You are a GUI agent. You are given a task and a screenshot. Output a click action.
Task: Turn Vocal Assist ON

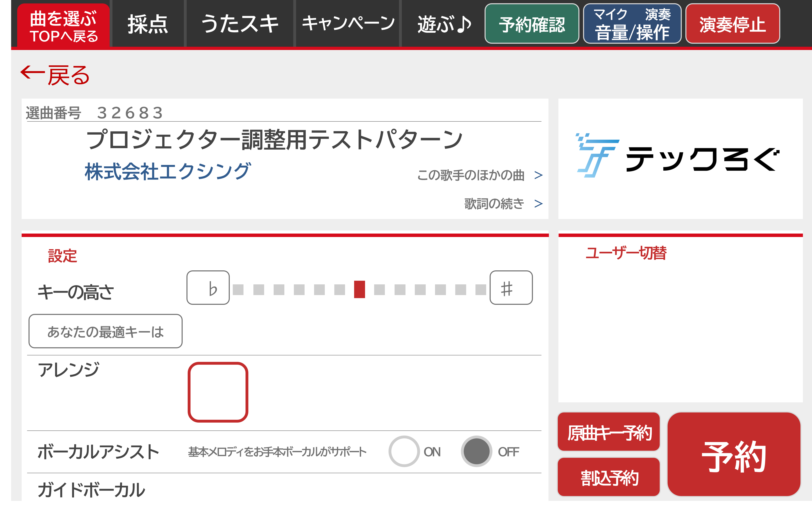404,451
